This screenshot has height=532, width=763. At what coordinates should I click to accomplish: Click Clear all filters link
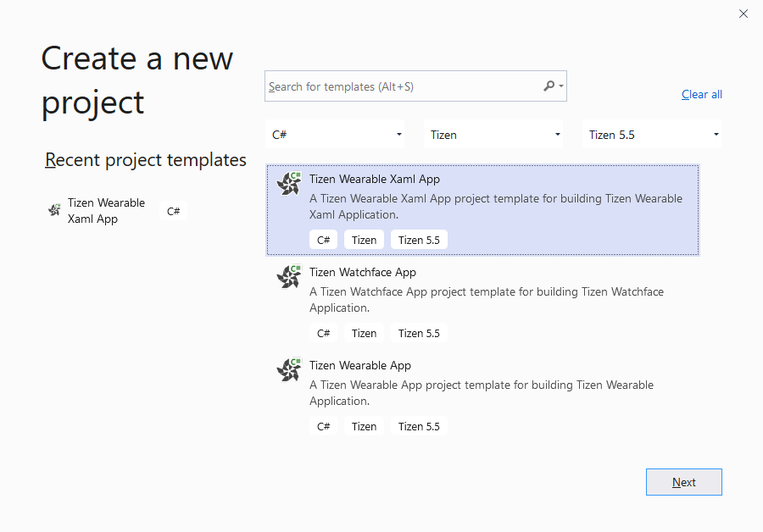[x=701, y=94]
